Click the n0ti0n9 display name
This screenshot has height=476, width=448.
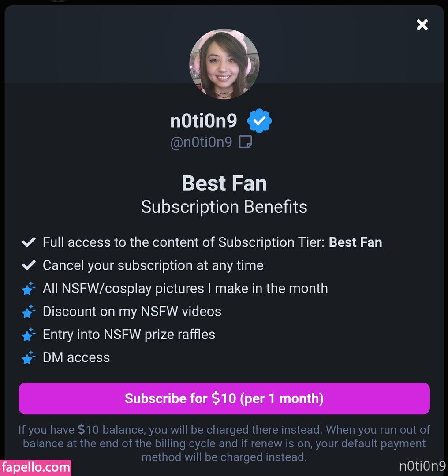click(203, 121)
